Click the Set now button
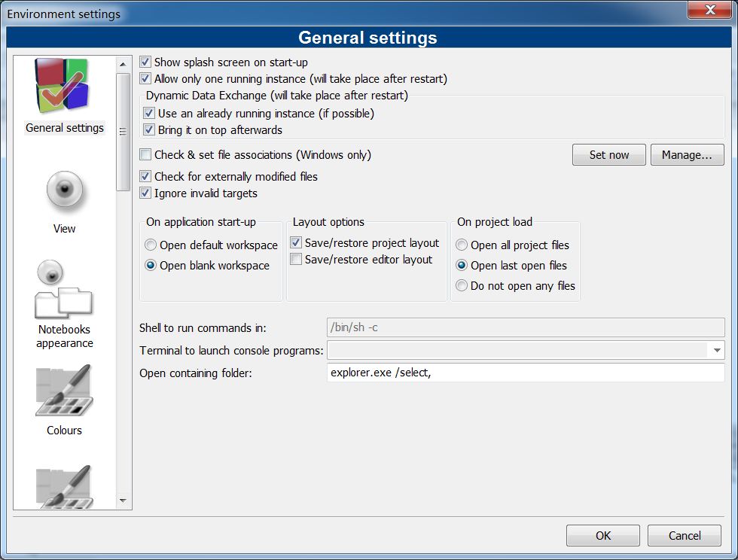 coord(608,155)
